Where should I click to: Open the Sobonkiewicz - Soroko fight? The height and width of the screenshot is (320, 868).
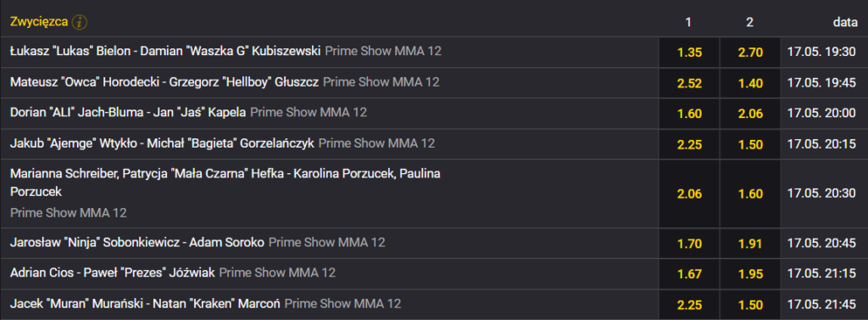point(137,242)
